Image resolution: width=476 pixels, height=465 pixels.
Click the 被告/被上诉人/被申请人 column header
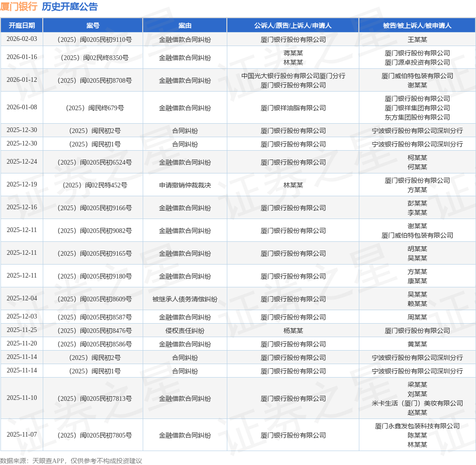pos(417,26)
